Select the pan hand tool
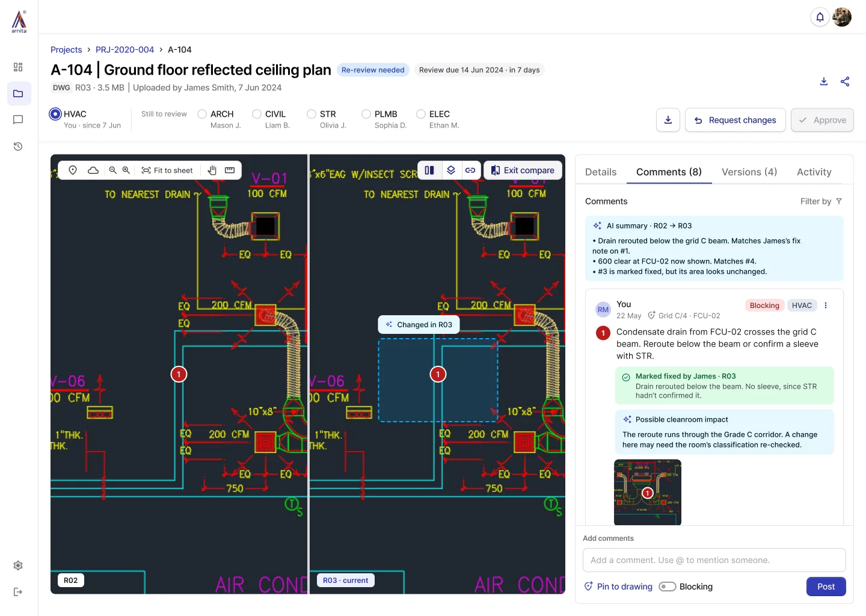The image size is (866, 616). click(212, 170)
